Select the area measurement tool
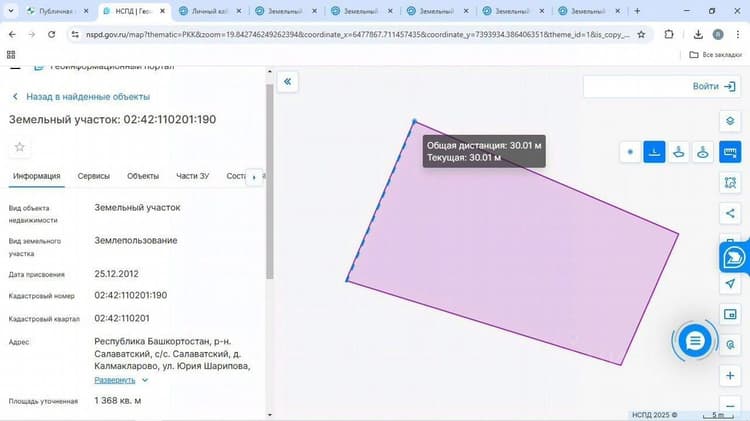Image resolution: width=750 pixels, height=421 pixels. (x=678, y=152)
